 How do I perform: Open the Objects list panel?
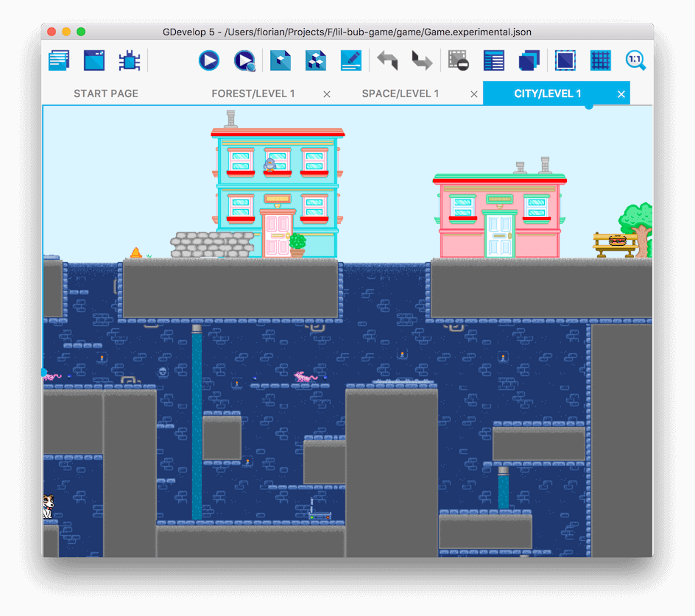pos(493,60)
